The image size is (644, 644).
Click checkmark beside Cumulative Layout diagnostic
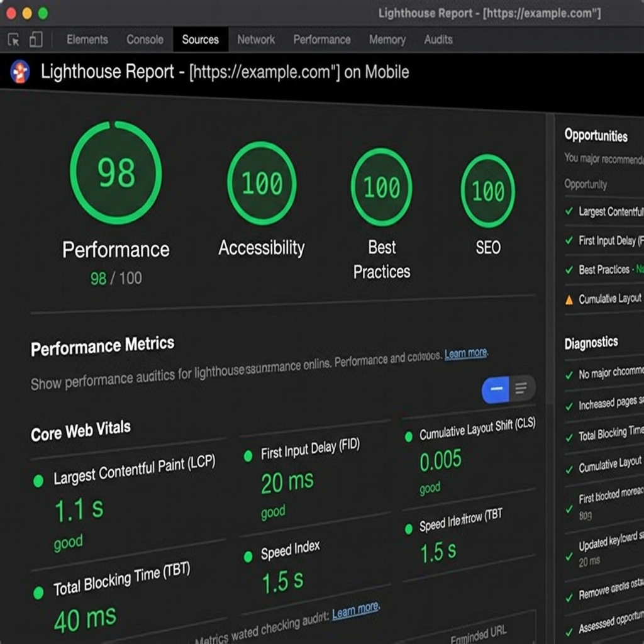coord(569,470)
